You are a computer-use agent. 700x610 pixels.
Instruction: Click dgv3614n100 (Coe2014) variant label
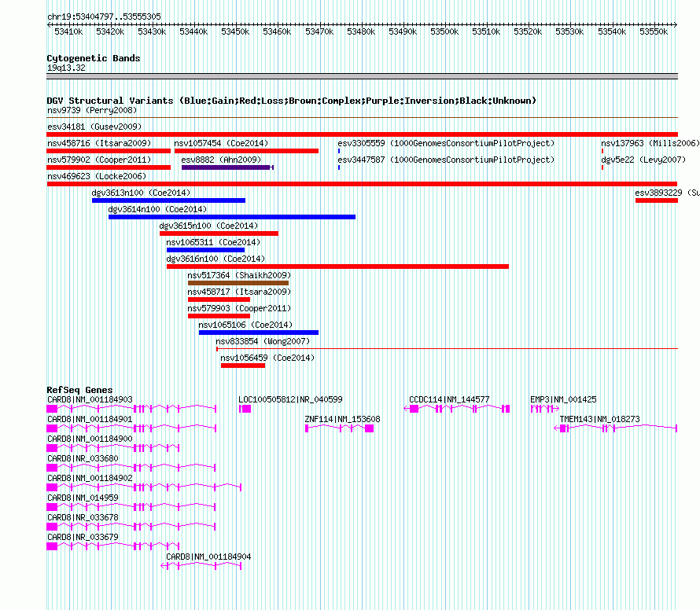[157, 209]
